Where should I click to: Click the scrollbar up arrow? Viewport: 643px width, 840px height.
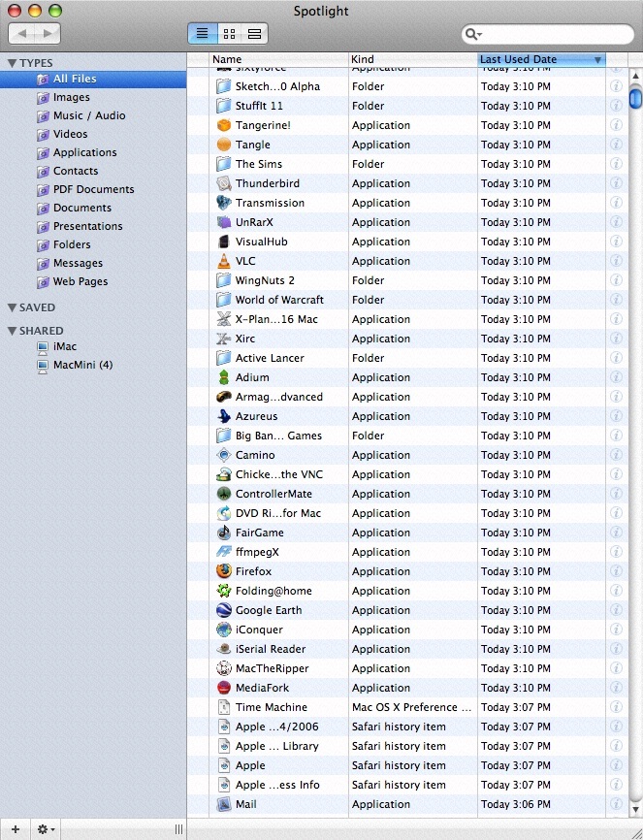coord(635,76)
